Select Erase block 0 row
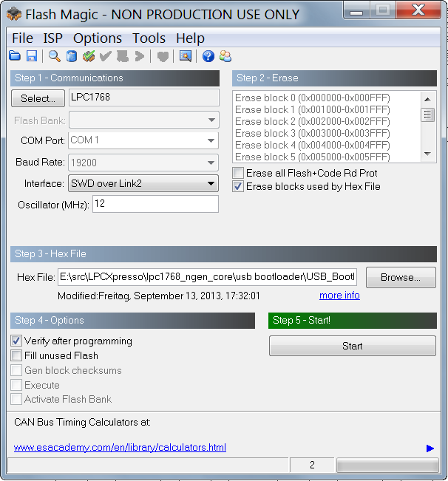Image resolution: width=448 pixels, height=481 pixels. pos(313,98)
